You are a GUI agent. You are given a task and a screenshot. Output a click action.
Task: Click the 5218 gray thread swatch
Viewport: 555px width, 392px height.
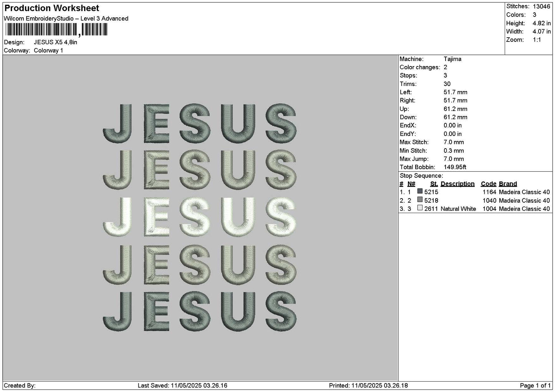pyautogui.click(x=420, y=200)
